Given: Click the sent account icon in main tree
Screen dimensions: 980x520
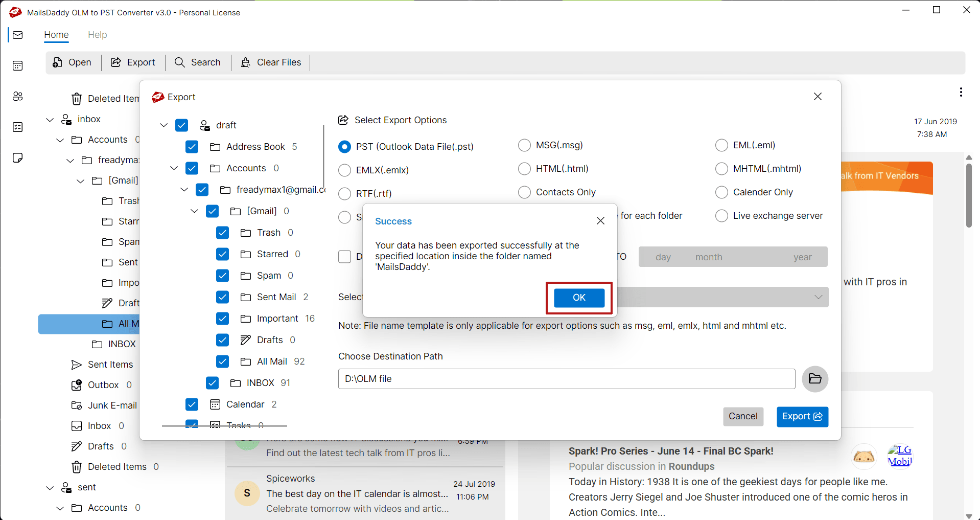Looking at the screenshot, I should 66,487.
